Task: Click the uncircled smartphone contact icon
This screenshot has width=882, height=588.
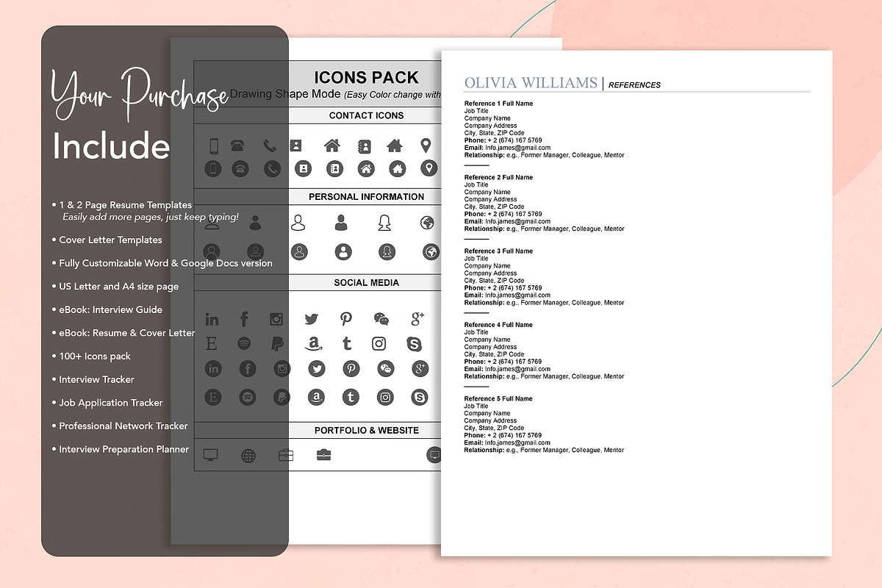Action: pyautogui.click(x=214, y=146)
